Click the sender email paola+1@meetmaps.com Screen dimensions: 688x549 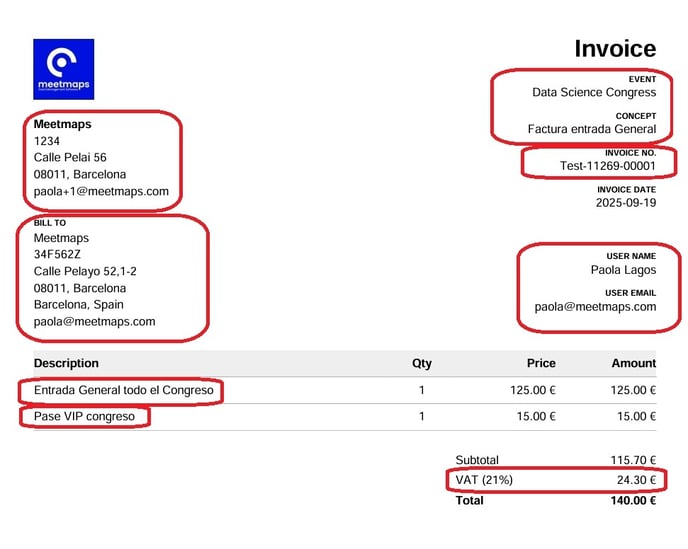point(101,191)
